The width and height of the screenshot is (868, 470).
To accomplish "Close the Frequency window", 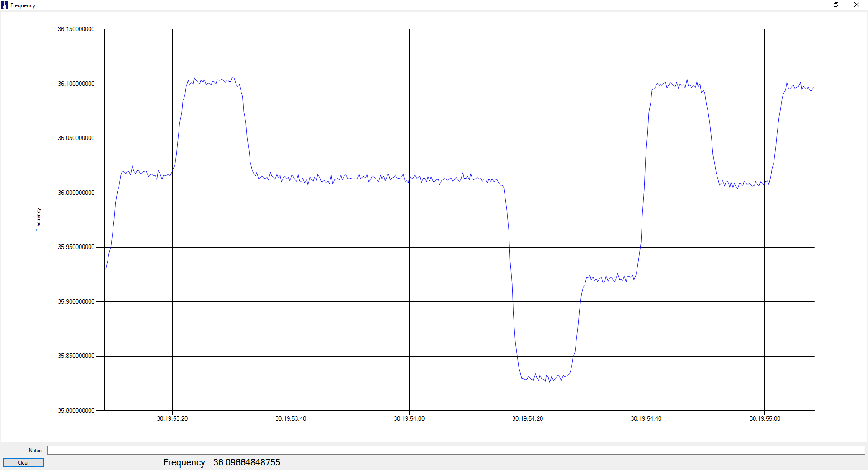I will point(857,5).
